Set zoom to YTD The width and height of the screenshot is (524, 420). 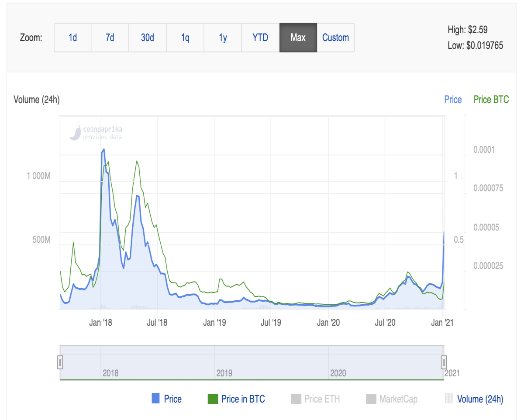[x=260, y=38]
